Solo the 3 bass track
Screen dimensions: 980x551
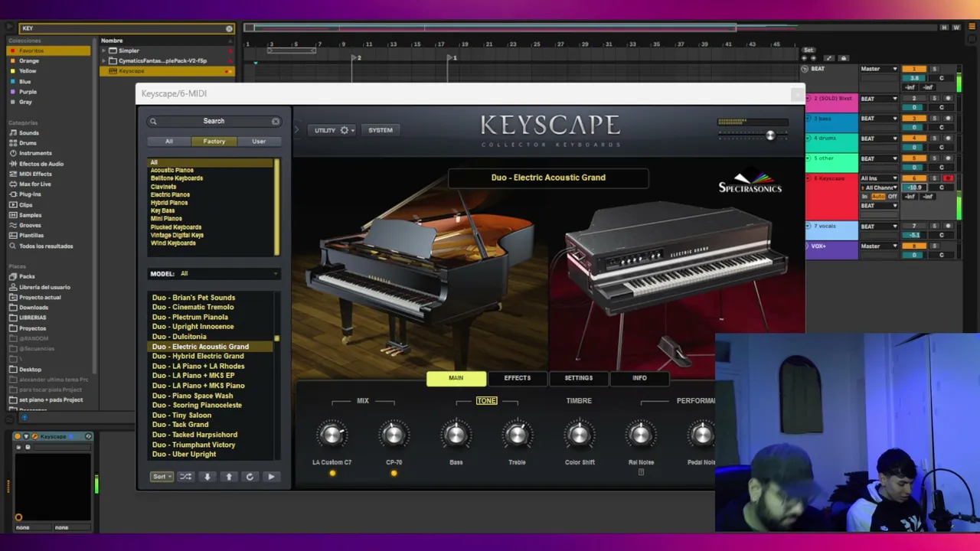(934, 119)
